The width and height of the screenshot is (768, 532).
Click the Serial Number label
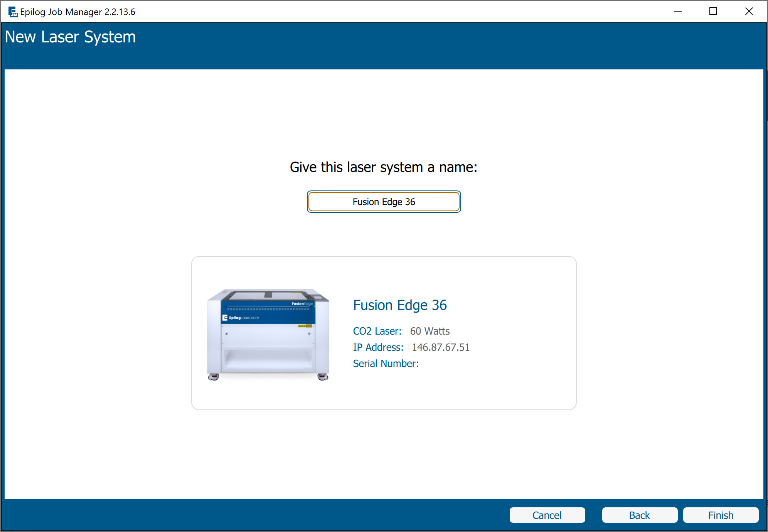pyautogui.click(x=386, y=364)
